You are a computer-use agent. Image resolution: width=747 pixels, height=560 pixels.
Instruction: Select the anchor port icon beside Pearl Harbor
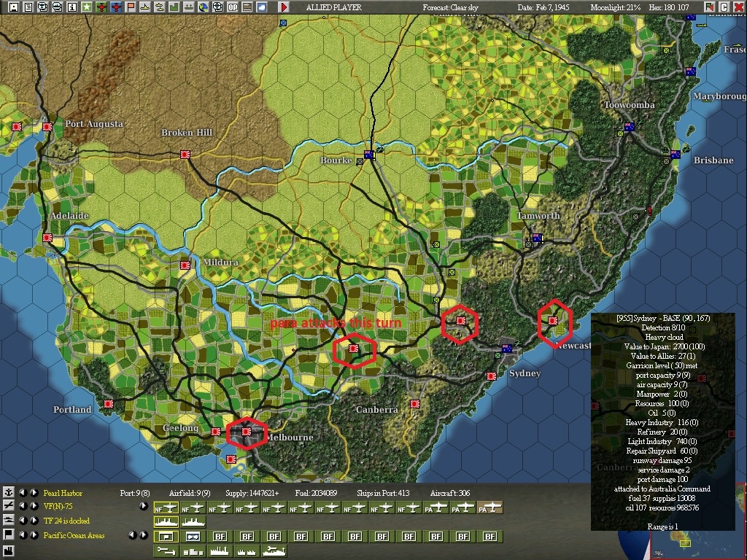[8, 492]
